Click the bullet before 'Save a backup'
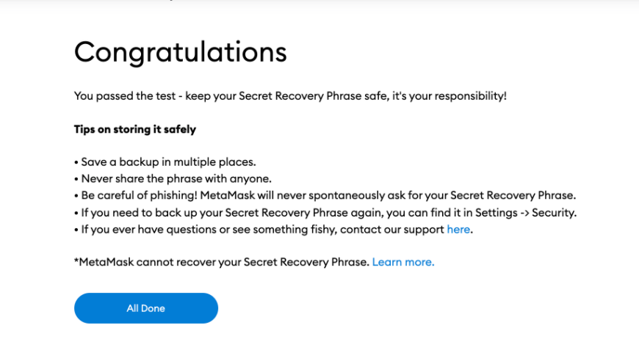 [x=76, y=162]
